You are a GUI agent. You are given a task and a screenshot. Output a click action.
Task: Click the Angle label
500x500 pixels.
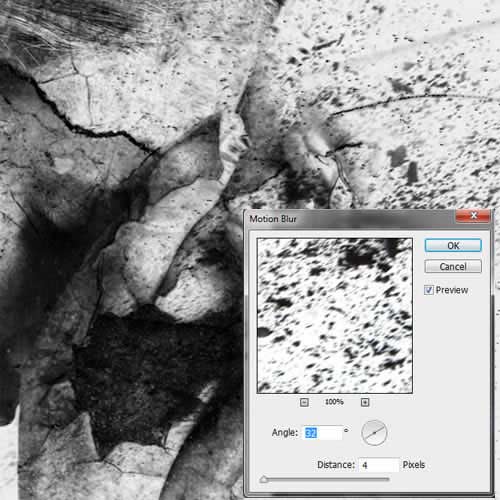click(x=284, y=433)
